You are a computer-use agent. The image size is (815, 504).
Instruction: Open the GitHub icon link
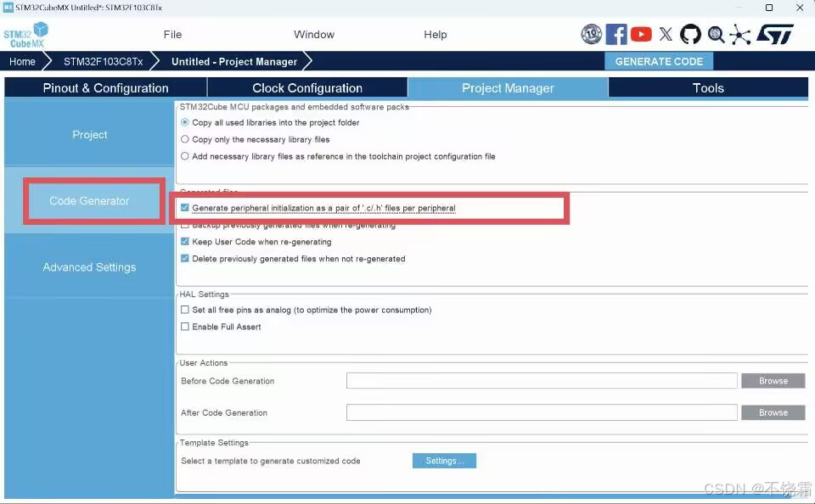point(691,34)
